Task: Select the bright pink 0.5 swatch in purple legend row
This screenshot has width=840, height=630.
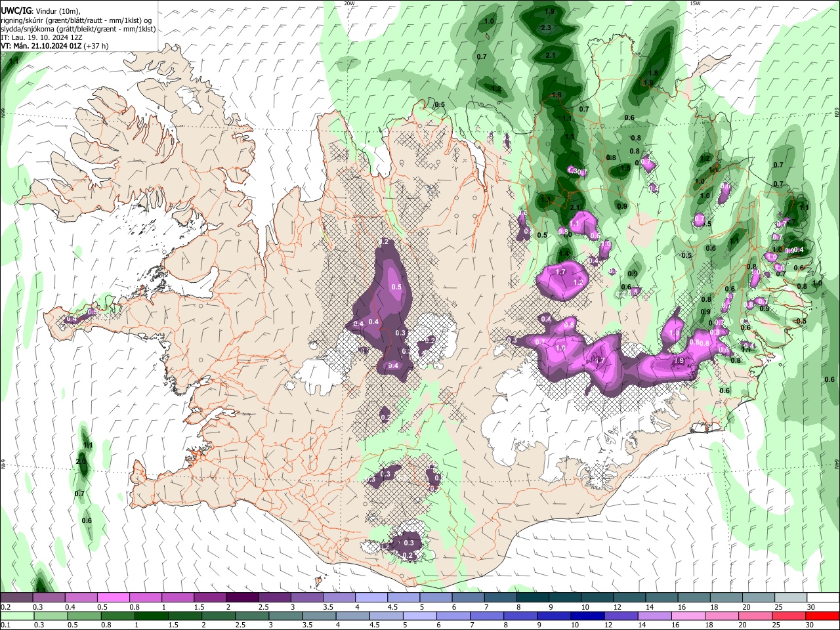Action: [113, 598]
